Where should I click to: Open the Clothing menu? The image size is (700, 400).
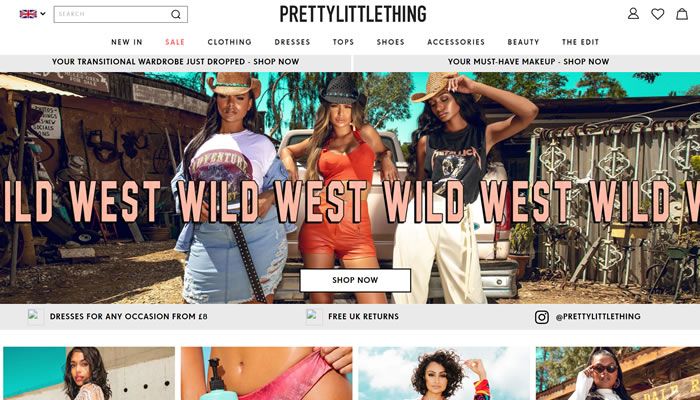click(229, 42)
